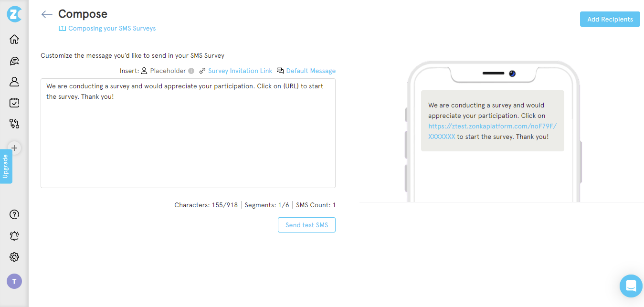This screenshot has height=307, width=644.
Task: Open the surveys chat icon in sidebar
Action: (14, 61)
